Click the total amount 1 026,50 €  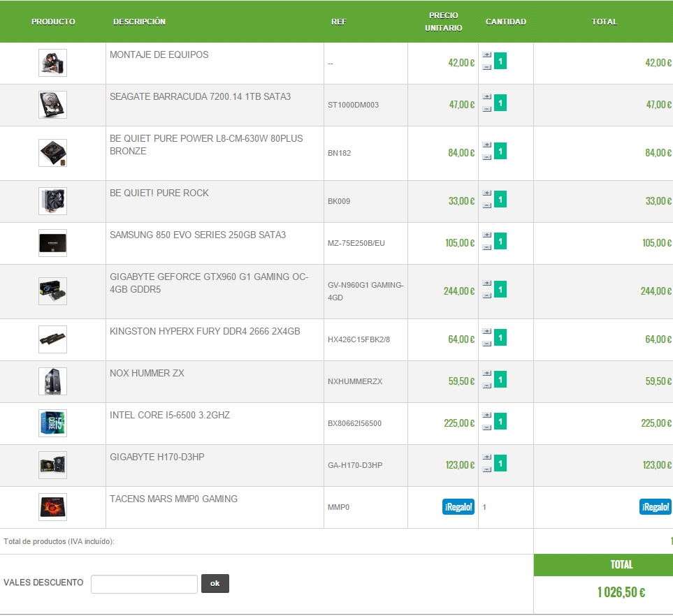click(x=621, y=592)
